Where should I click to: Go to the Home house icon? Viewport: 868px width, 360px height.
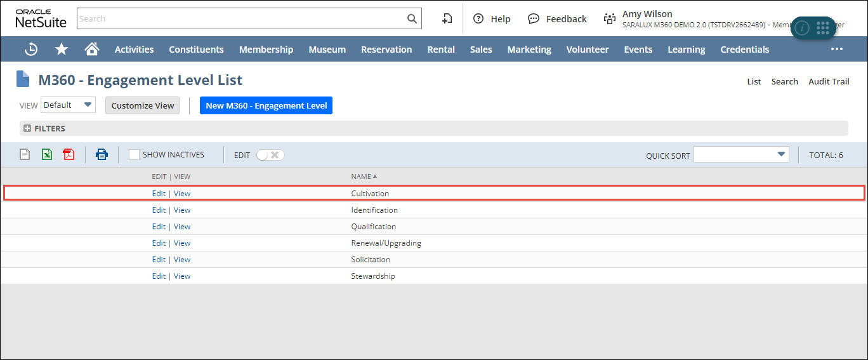(x=92, y=49)
